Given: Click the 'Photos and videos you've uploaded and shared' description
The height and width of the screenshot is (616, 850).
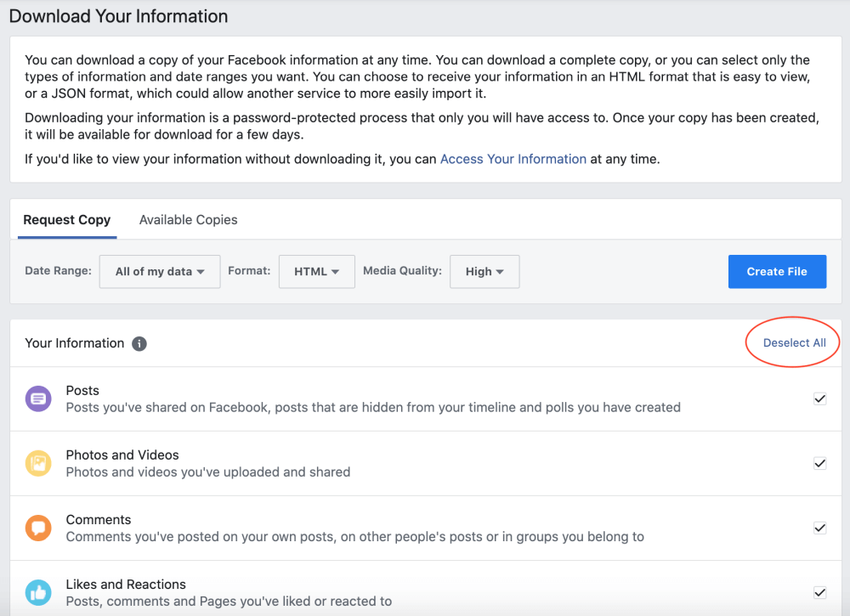Looking at the screenshot, I should point(208,472).
